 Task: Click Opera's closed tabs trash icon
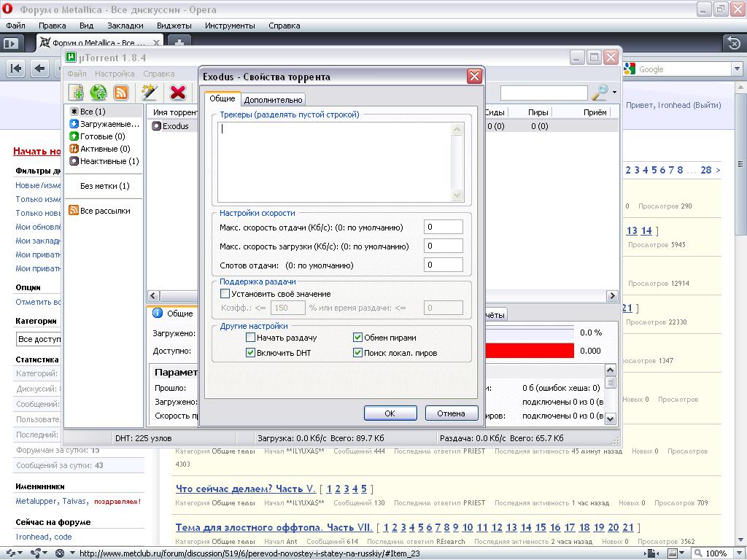tap(734, 43)
